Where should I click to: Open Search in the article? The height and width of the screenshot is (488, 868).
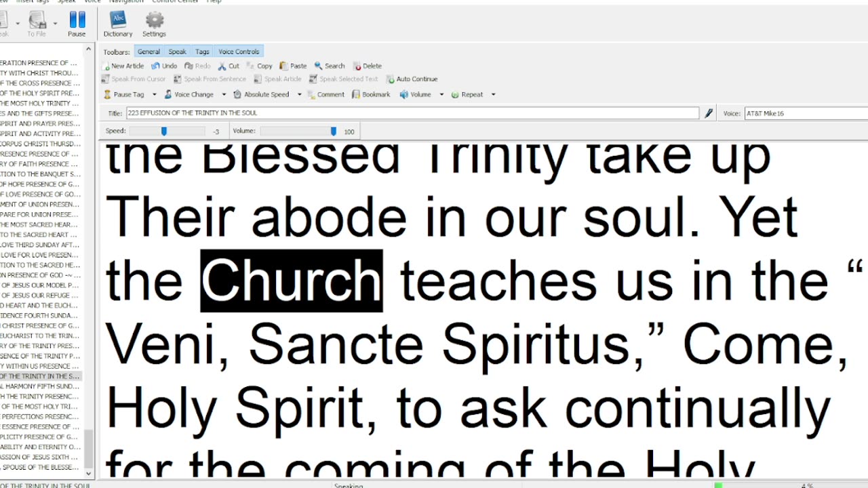click(x=330, y=66)
